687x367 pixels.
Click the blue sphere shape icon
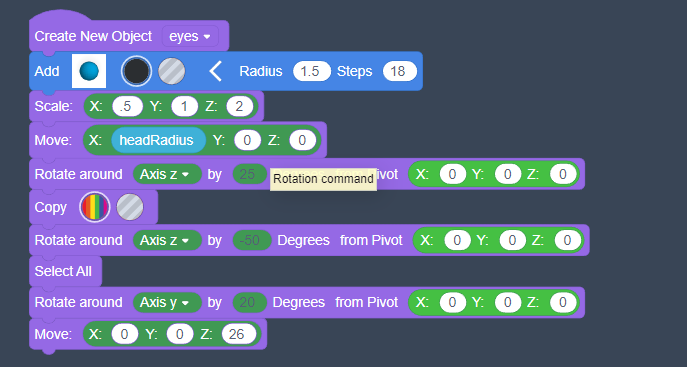coord(89,71)
